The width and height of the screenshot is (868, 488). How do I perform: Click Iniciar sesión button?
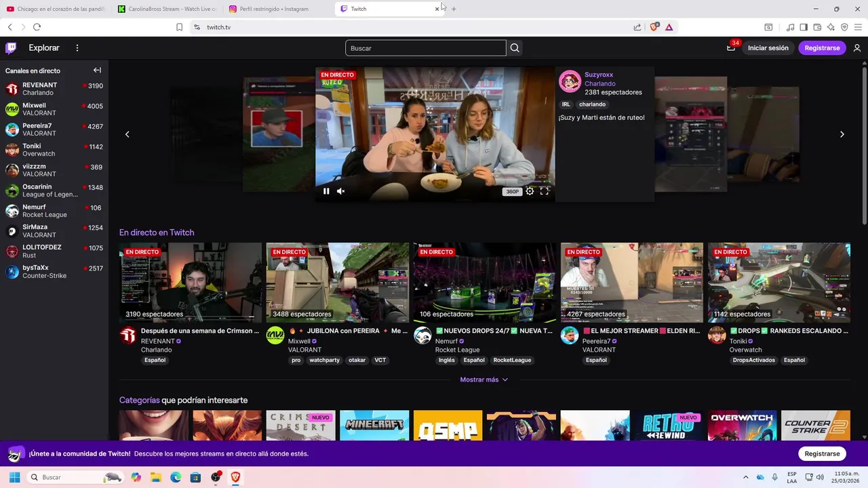pos(768,48)
